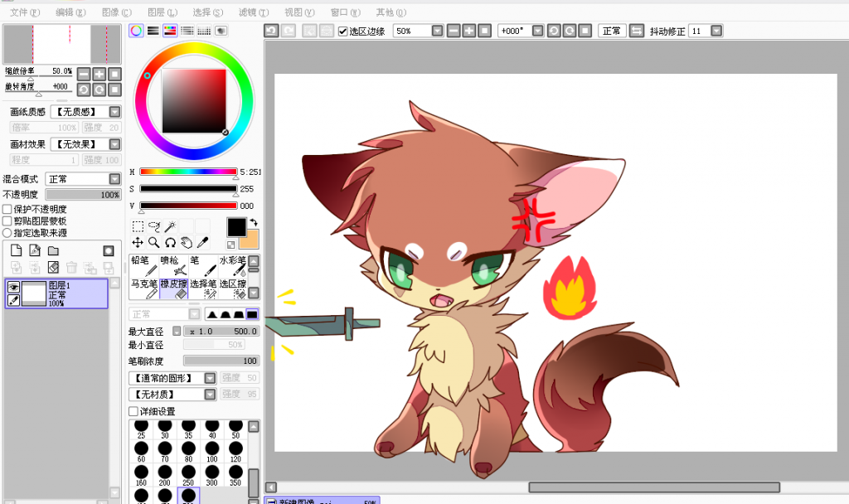Hide 图层1 with the eye icon

pos(13,287)
